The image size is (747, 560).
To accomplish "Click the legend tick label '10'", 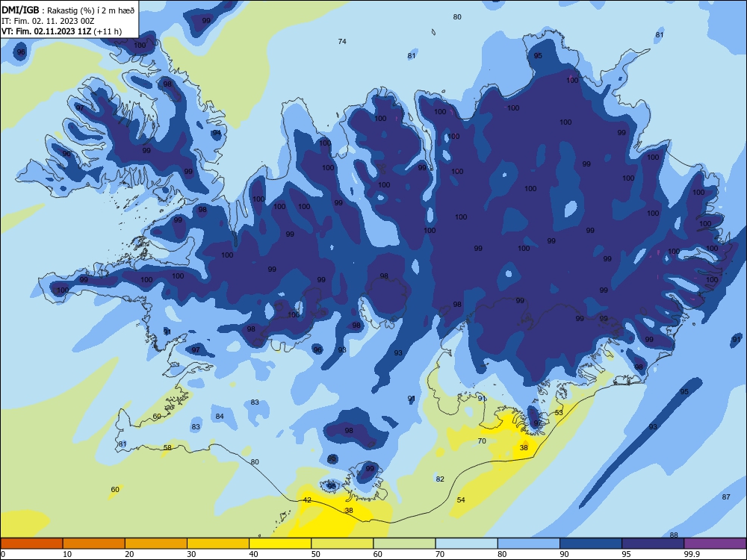I will coord(67,554).
